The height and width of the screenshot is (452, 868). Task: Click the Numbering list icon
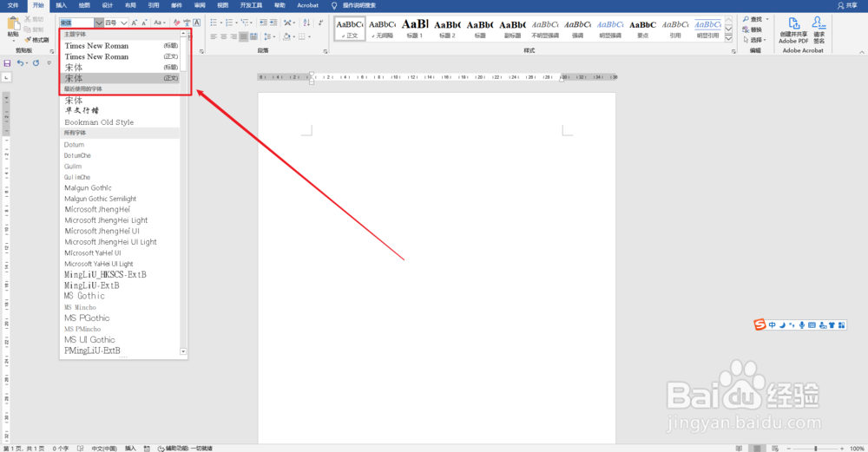point(229,23)
